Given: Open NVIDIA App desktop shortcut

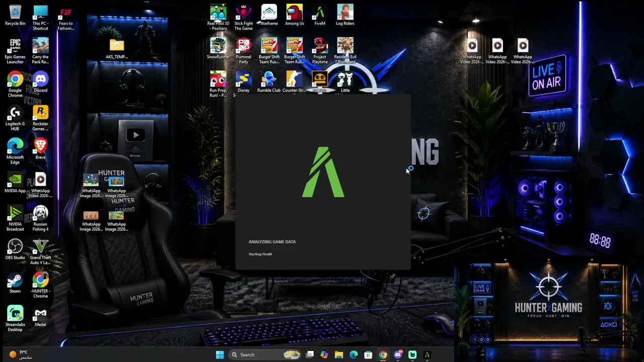Looking at the screenshot, I should pos(15,183).
